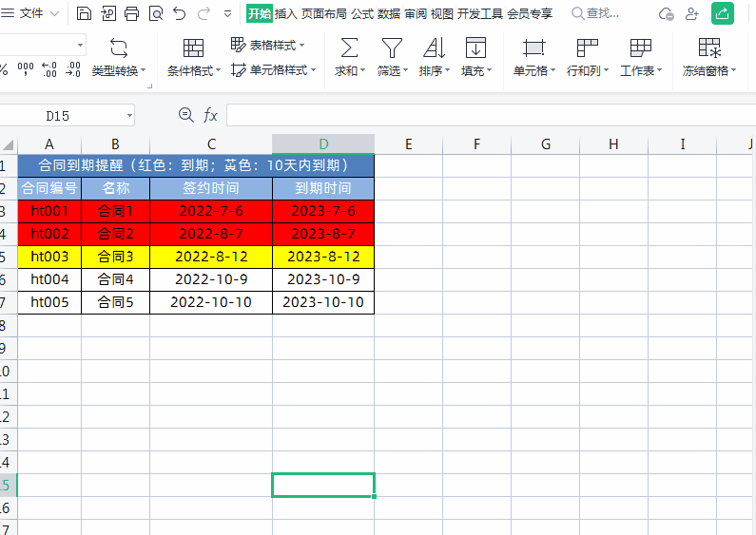Switch to the 数据 tab
Screen dimensions: 756x535
[x=389, y=13]
